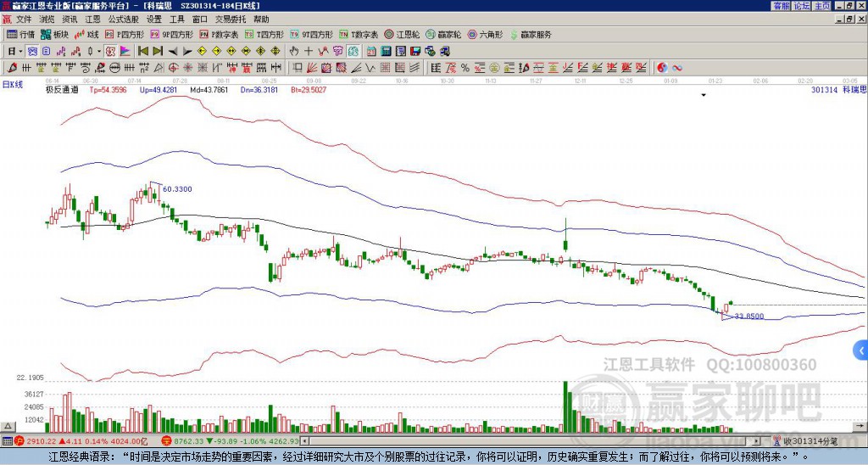
Task: Click the 301314 科瑞思 stock label
Action: [x=838, y=89]
